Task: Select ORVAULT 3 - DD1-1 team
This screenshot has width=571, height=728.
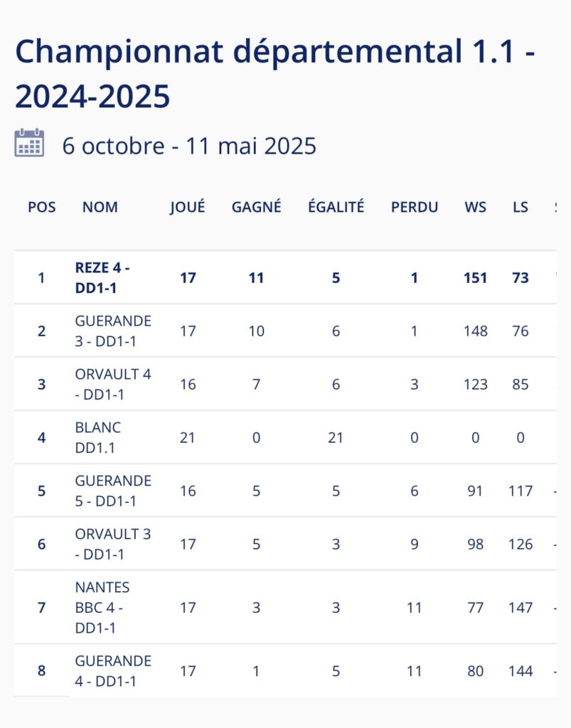Action: point(112,544)
